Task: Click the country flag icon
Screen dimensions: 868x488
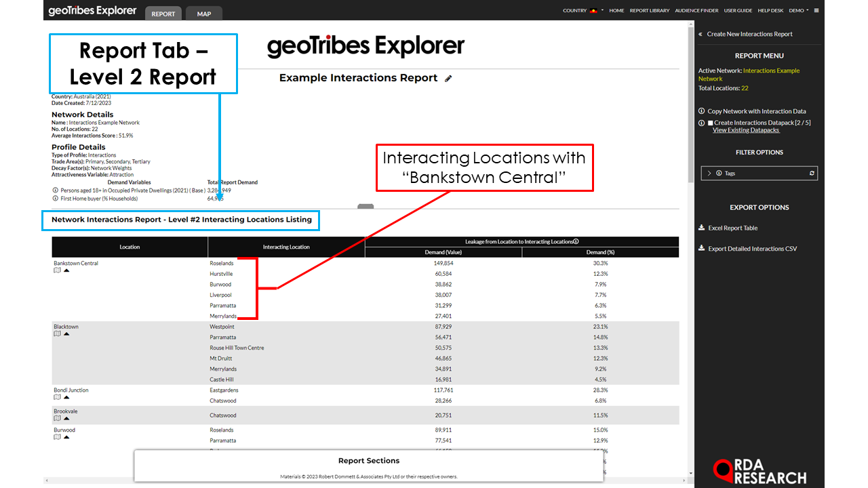Action: [x=593, y=11]
